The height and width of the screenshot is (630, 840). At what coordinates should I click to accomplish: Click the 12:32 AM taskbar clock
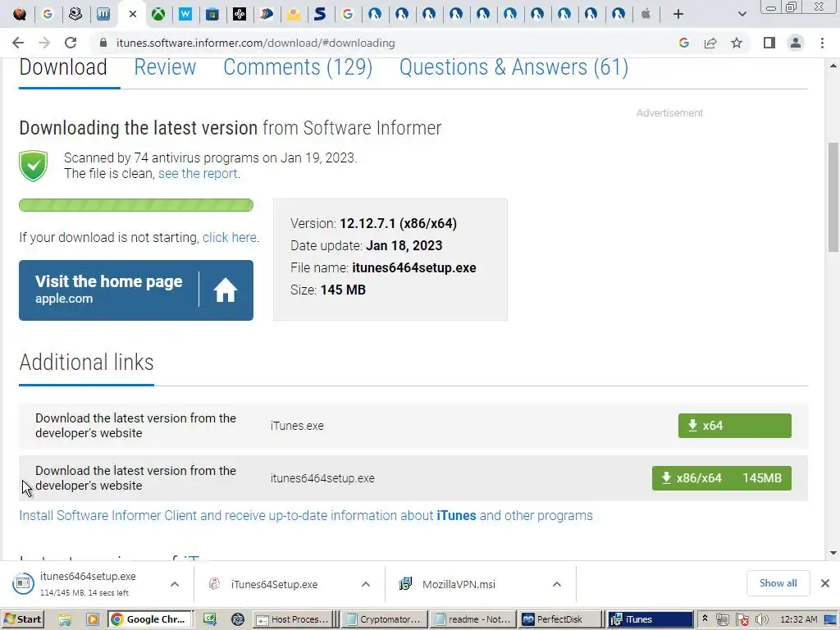pyautogui.click(x=799, y=619)
